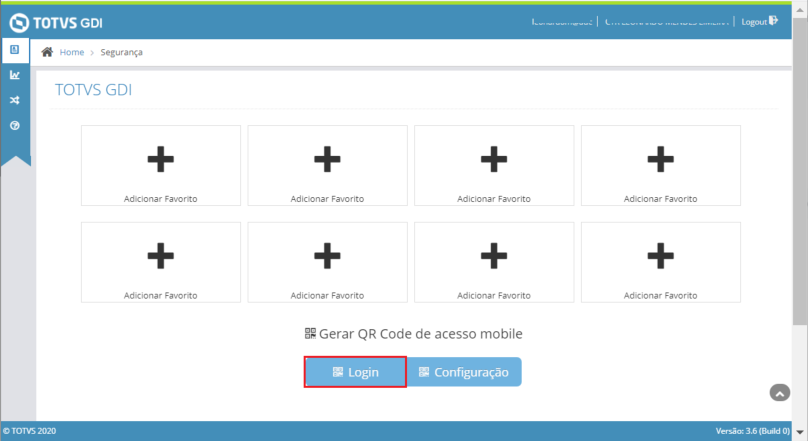Open the chart reports sidebar icon
Viewport: 808px width, 441px height.
point(15,75)
